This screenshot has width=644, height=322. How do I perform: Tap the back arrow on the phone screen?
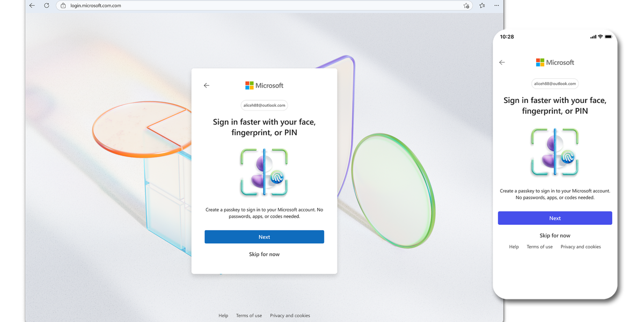(502, 62)
